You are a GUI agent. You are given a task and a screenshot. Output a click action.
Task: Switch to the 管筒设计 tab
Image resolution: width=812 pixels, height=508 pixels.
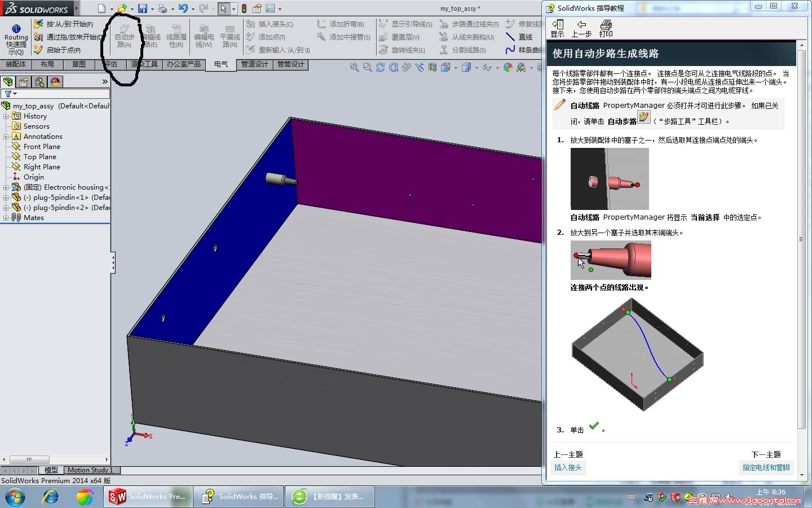(291, 64)
